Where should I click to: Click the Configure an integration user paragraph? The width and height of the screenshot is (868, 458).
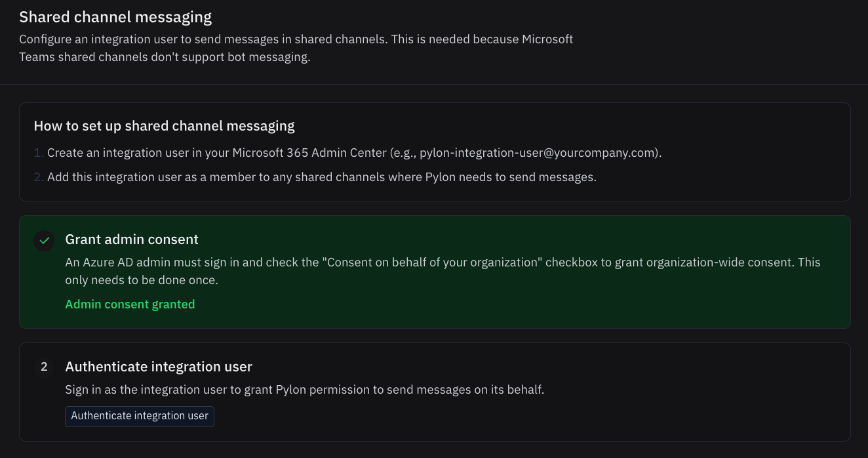(296, 39)
